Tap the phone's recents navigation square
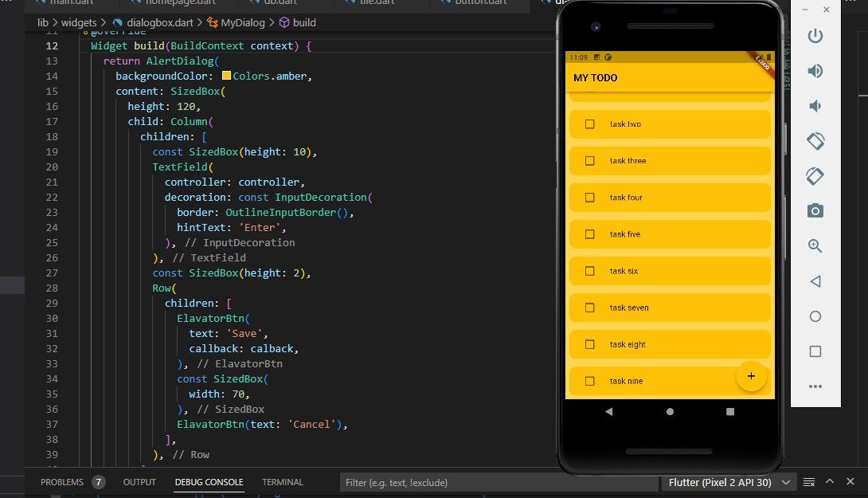 (x=730, y=412)
